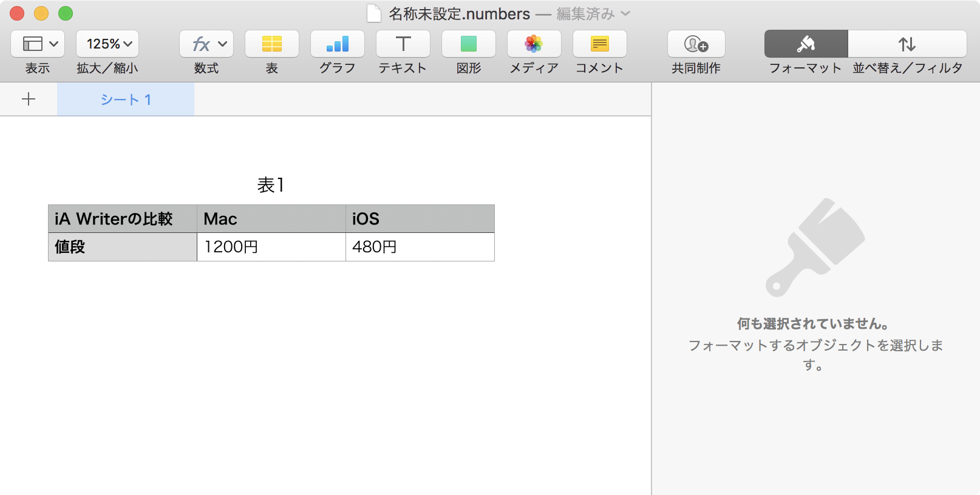Add a new sheet with plus button
This screenshot has width=980, height=495.
point(29,99)
